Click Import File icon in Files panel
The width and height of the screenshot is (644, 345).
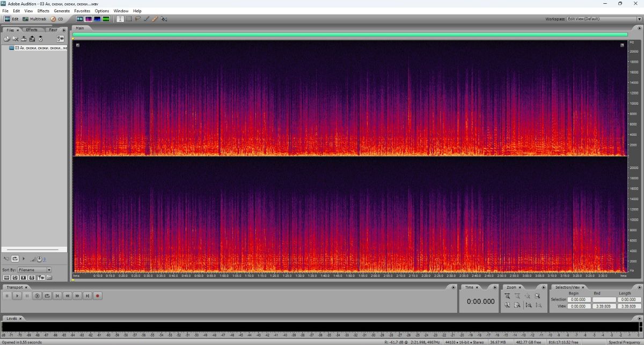tap(7, 39)
